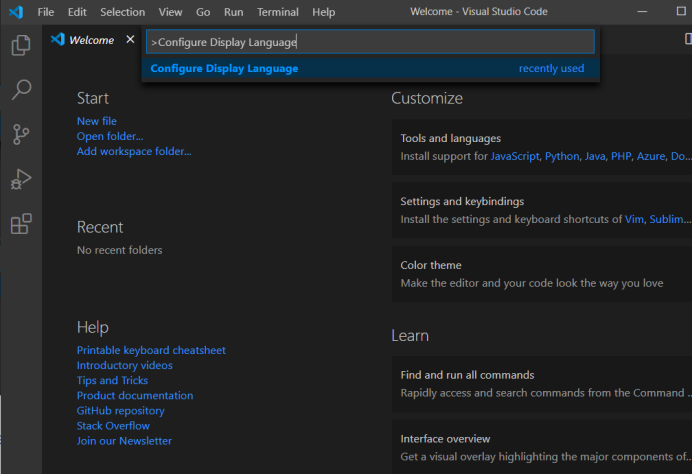Screen dimensions: 692x474
Task: Click the New file link
Action: pyautogui.click(x=97, y=121)
